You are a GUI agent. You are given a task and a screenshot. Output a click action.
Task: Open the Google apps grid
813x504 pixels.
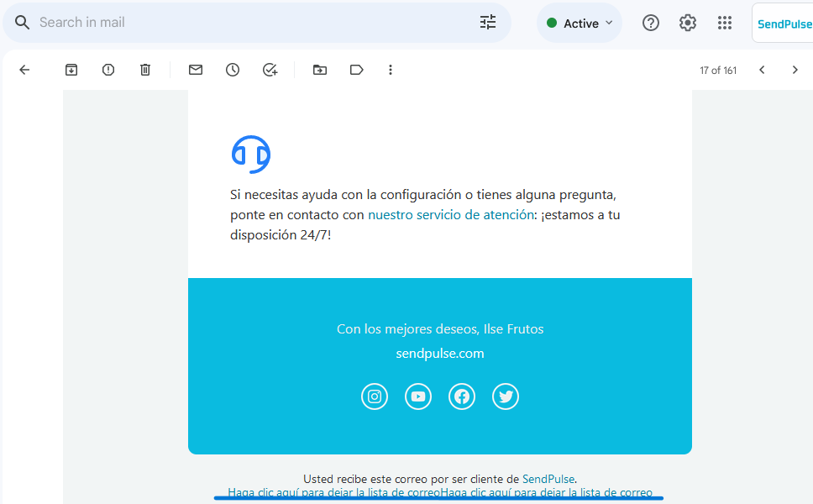[724, 23]
